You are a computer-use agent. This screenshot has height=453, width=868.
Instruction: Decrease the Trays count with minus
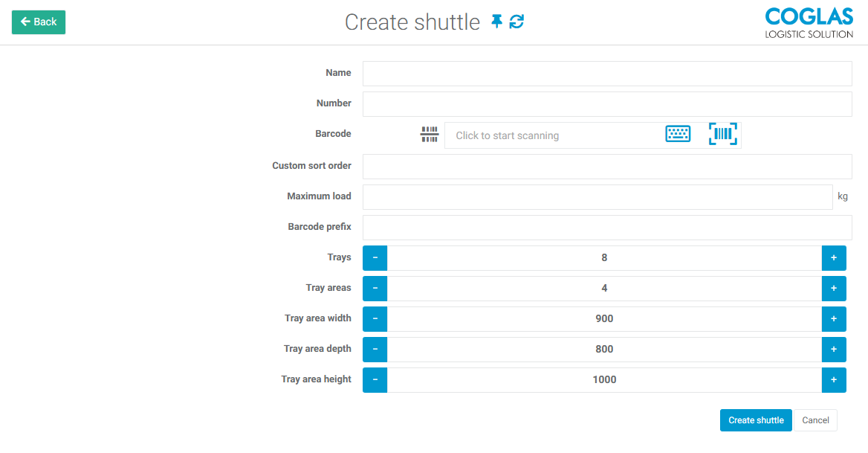(x=375, y=258)
